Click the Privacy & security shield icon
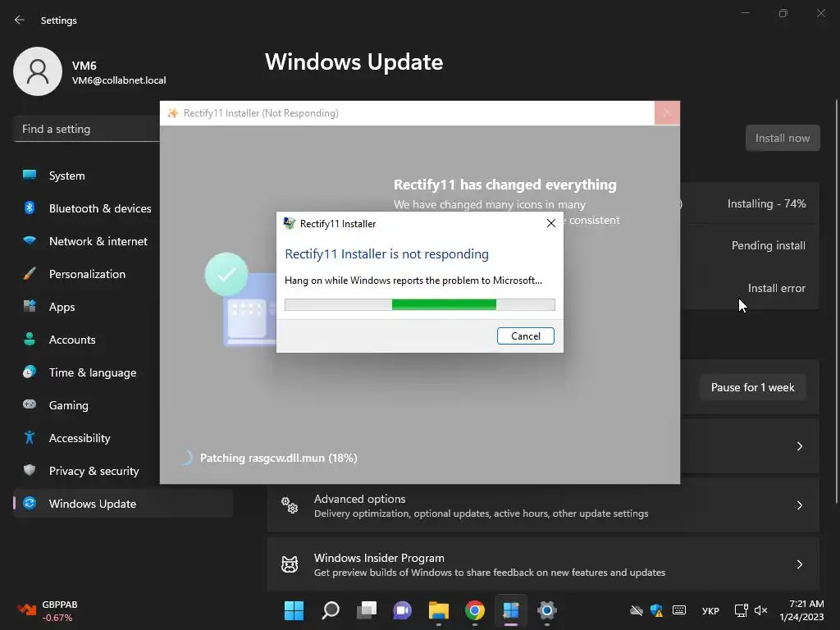The image size is (840, 630). [30, 470]
